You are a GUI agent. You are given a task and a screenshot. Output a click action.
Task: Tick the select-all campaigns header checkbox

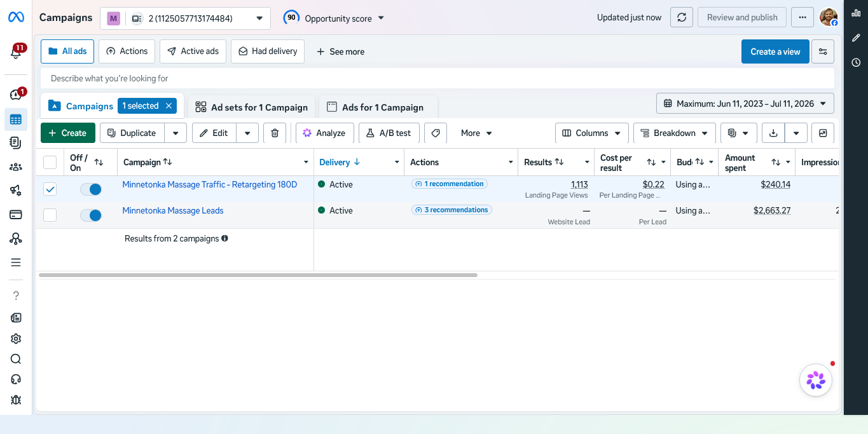[x=50, y=162]
